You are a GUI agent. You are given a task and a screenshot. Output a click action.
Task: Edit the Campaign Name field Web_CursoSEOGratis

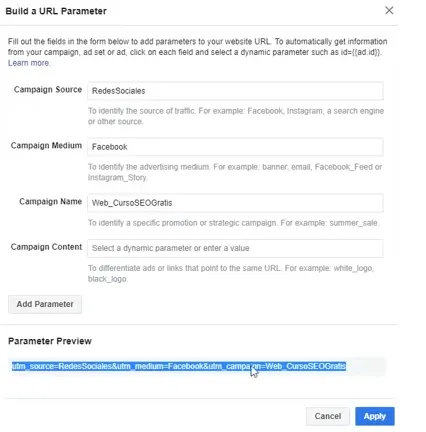click(235, 203)
